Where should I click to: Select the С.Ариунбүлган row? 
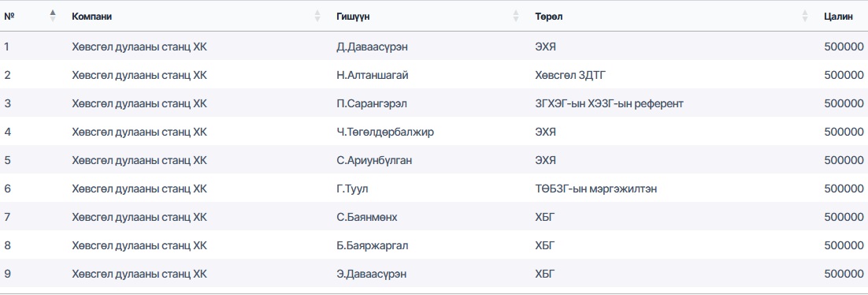click(x=434, y=160)
